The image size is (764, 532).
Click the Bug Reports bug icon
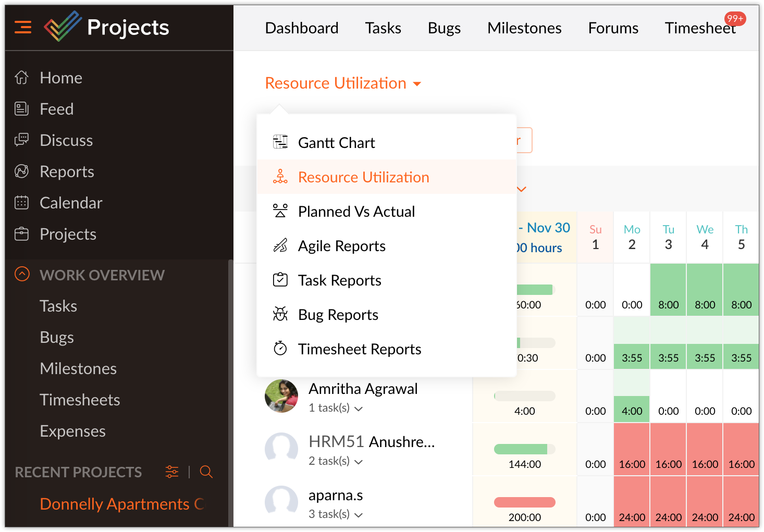(280, 314)
